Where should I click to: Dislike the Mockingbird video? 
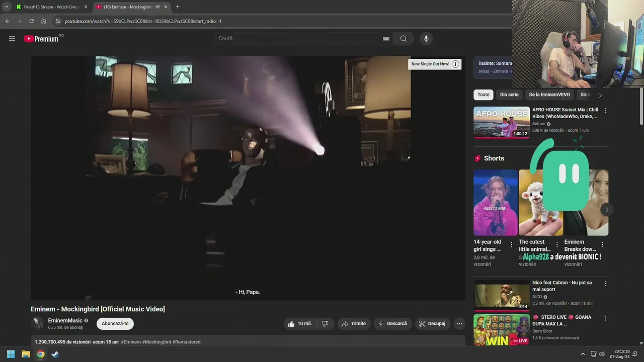click(325, 324)
